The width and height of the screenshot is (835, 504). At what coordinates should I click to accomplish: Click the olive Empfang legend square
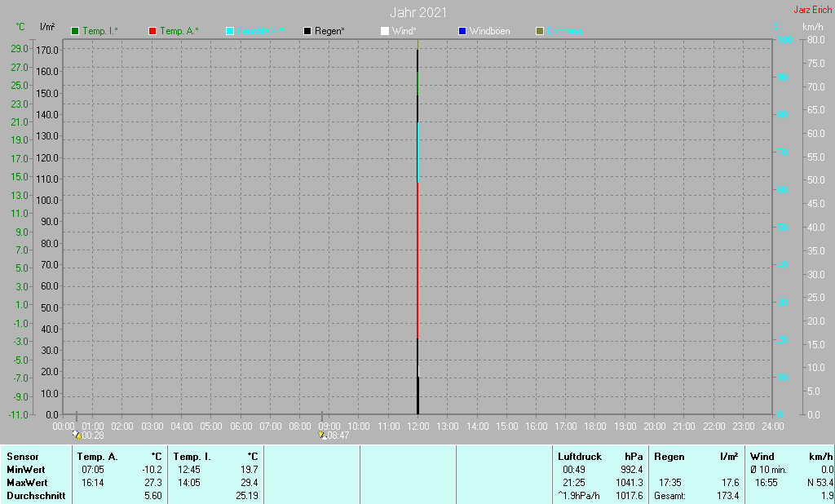click(x=540, y=31)
